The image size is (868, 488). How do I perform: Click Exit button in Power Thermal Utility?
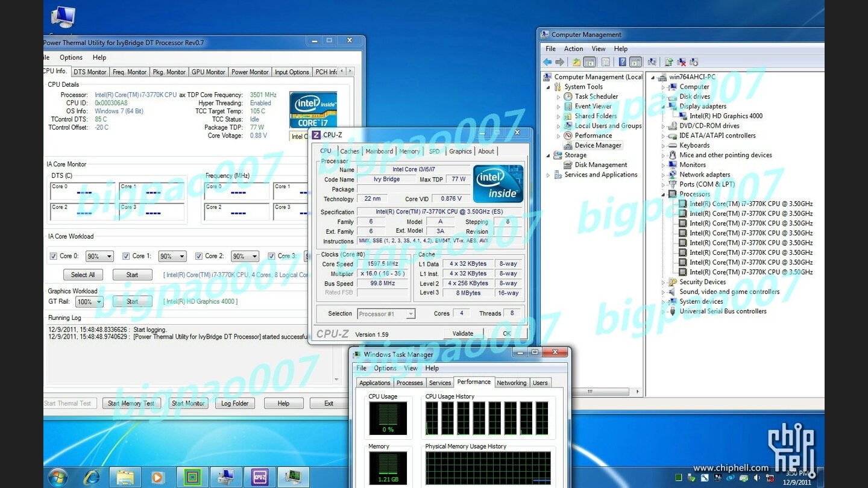(329, 404)
